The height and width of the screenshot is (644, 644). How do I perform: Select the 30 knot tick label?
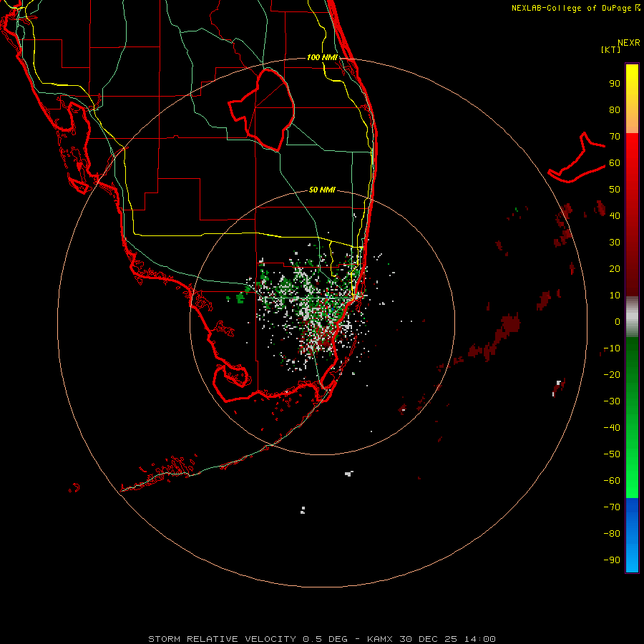point(615,243)
